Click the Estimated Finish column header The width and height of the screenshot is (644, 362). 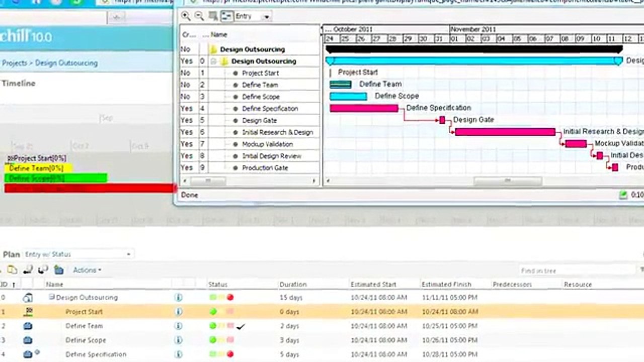point(446,285)
